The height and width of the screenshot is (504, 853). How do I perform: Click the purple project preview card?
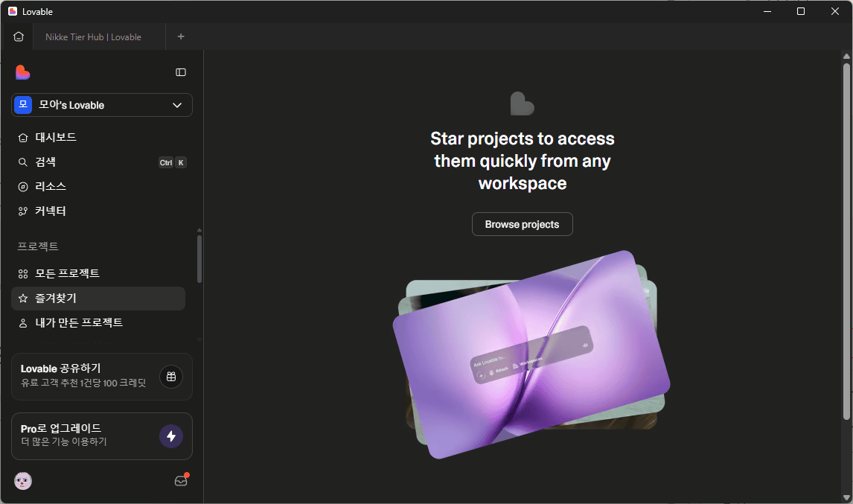coord(531,354)
